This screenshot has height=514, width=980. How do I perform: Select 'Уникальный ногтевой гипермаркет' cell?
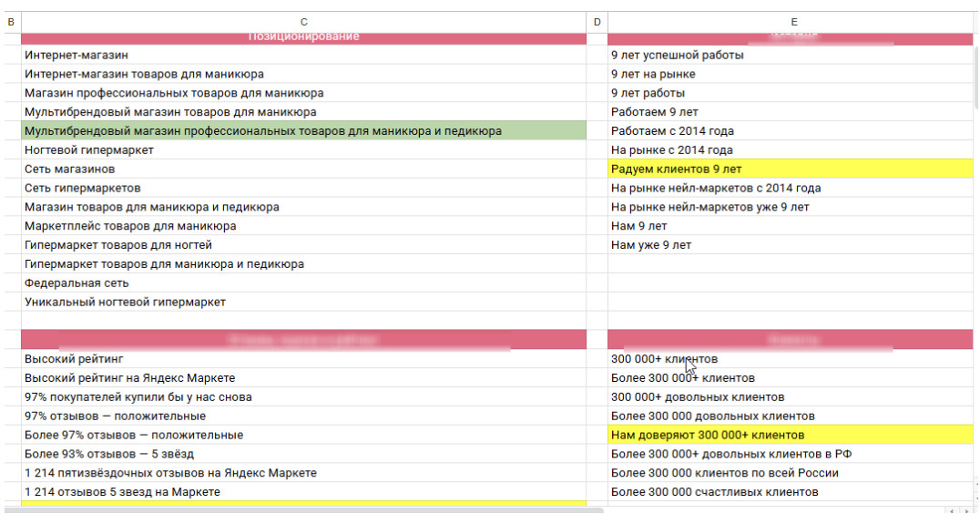[x=304, y=302]
